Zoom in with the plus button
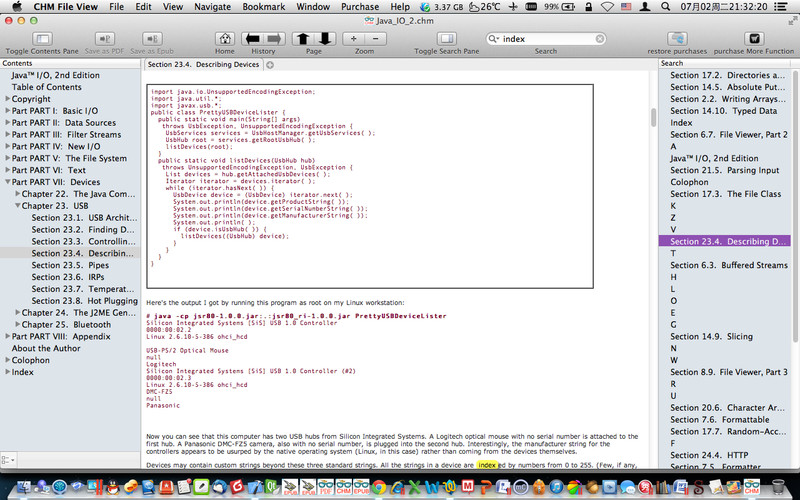Screen dimensions: 800x500 (x=353, y=38)
